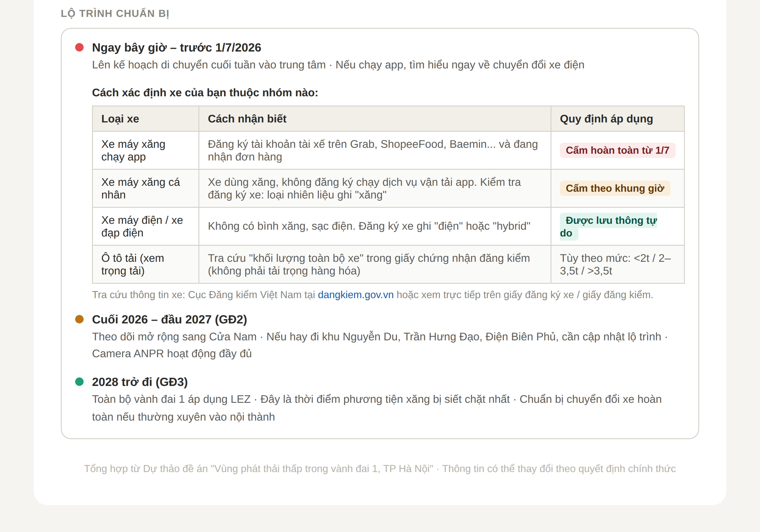
Task: Select the 'Xe máy điện / xe đạp điện' cell
Action: tap(142, 226)
